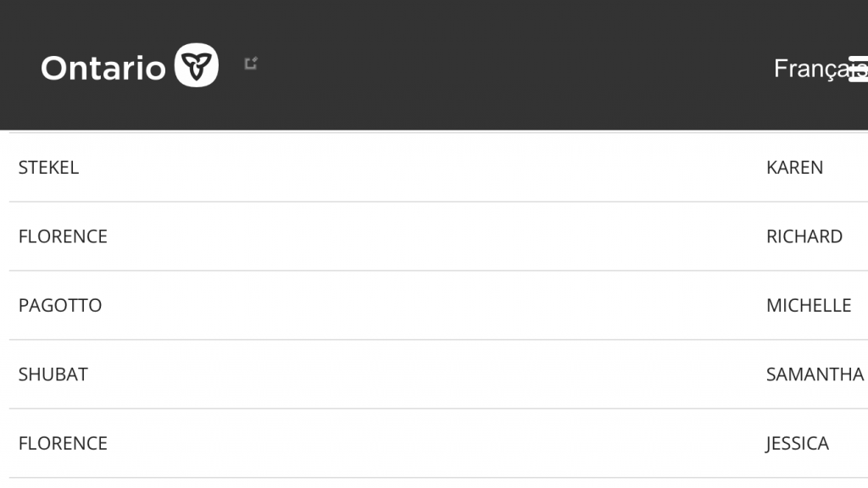
Task: Select the MICHELLE first name cell
Action: (809, 306)
